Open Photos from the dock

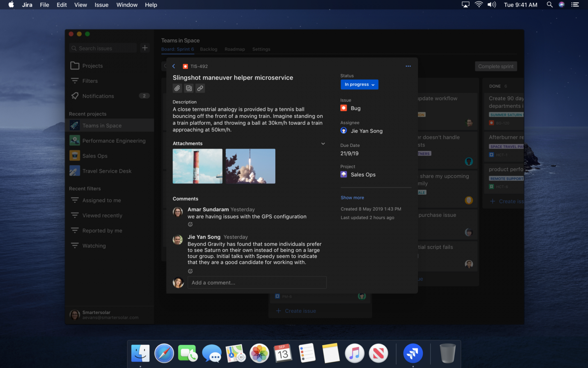(259, 353)
